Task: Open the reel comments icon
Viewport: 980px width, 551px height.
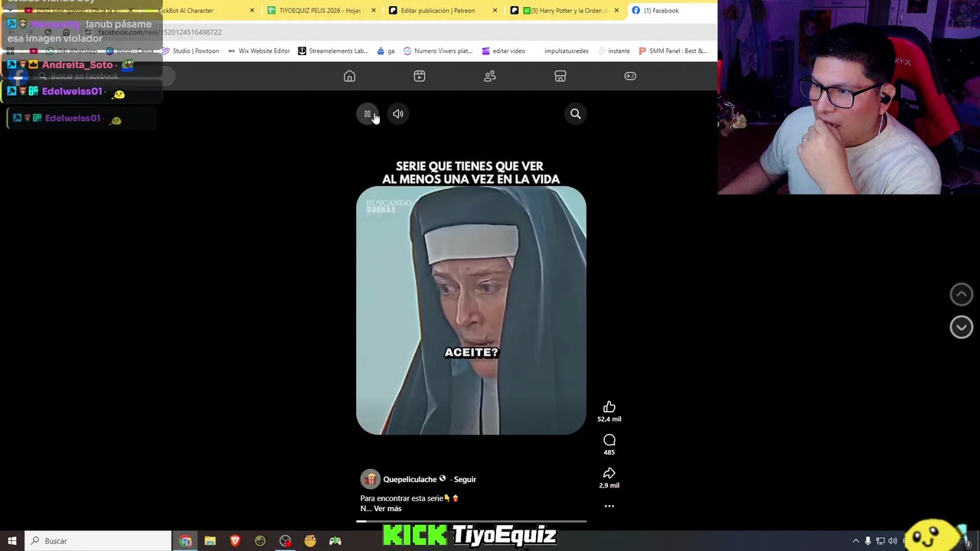Action: click(x=609, y=440)
